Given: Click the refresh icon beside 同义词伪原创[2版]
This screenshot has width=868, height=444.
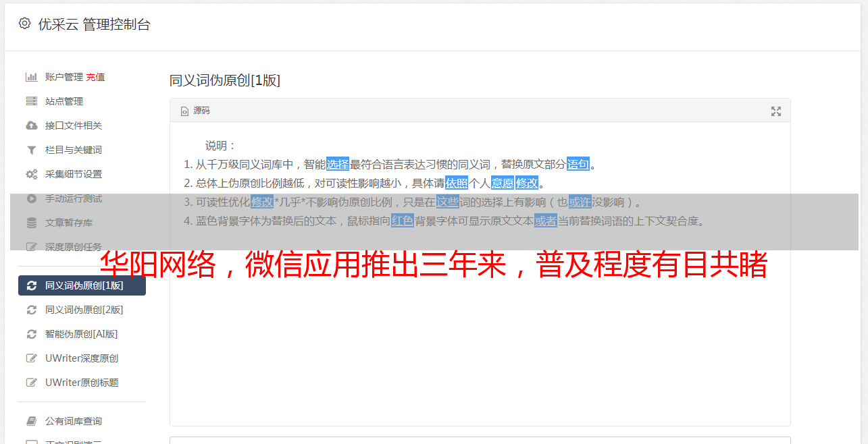Looking at the screenshot, I should click(31, 310).
